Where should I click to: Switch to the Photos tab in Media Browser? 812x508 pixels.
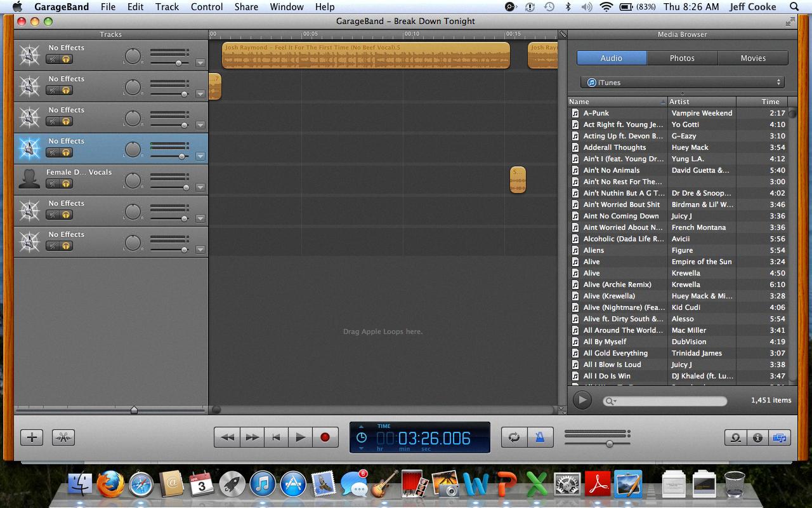click(682, 58)
